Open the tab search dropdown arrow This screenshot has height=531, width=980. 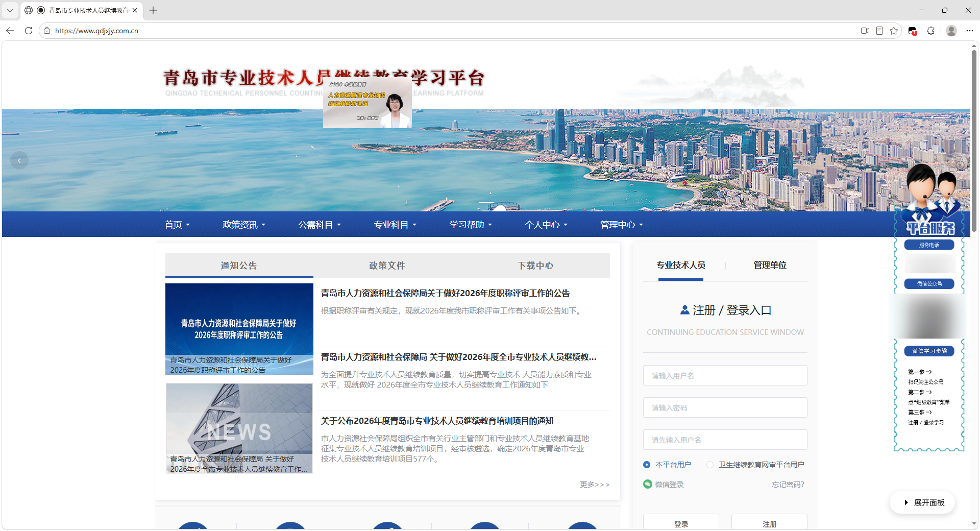click(10, 10)
